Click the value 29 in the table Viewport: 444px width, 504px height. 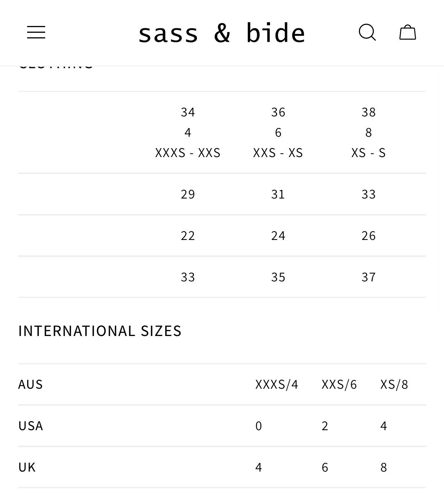tap(188, 194)
